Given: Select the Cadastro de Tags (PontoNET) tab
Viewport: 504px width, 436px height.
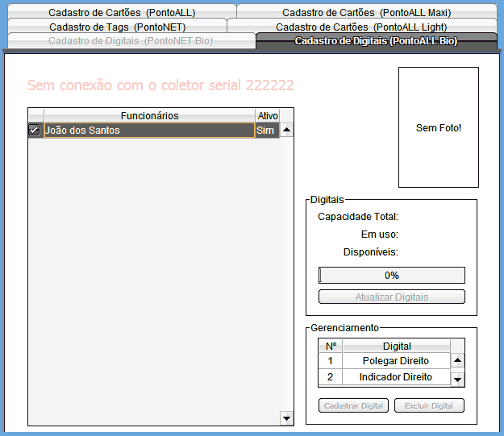Looking at the screenshot, I should (117, 27).
